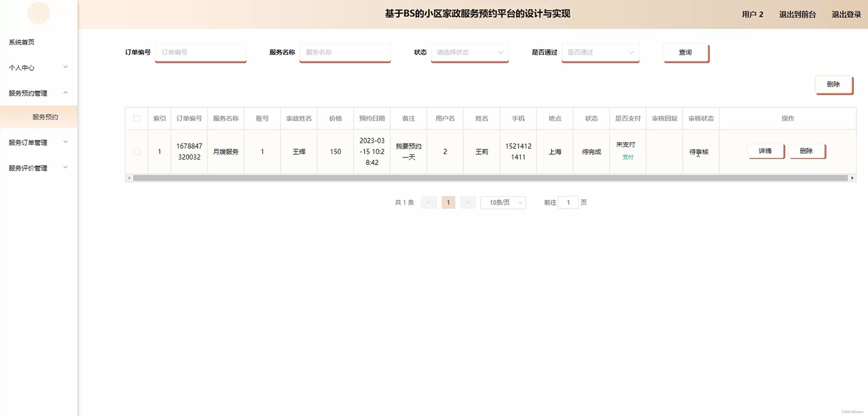Screen dimensions: 868x416
Task: Toggle the select-all checkbox in table header
Action: 137,118
